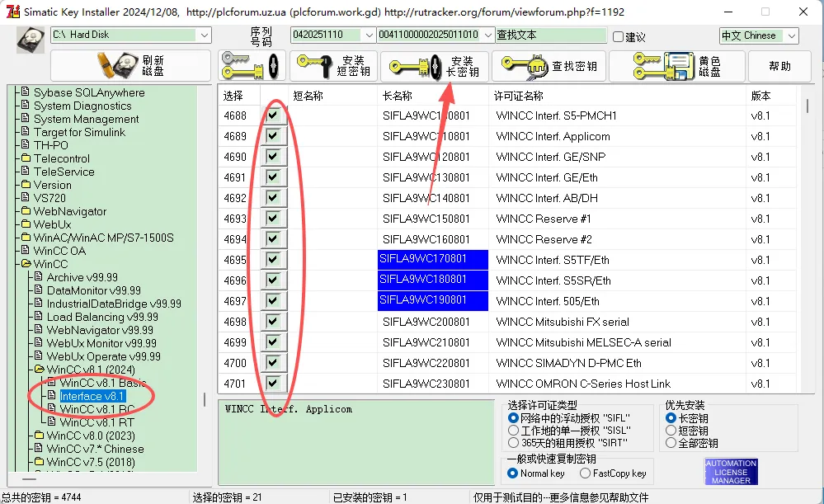The height and width of the screenshot is (504, 824).
Task: Select the SIFL floating license radio button
Action: tap(513, 418)
